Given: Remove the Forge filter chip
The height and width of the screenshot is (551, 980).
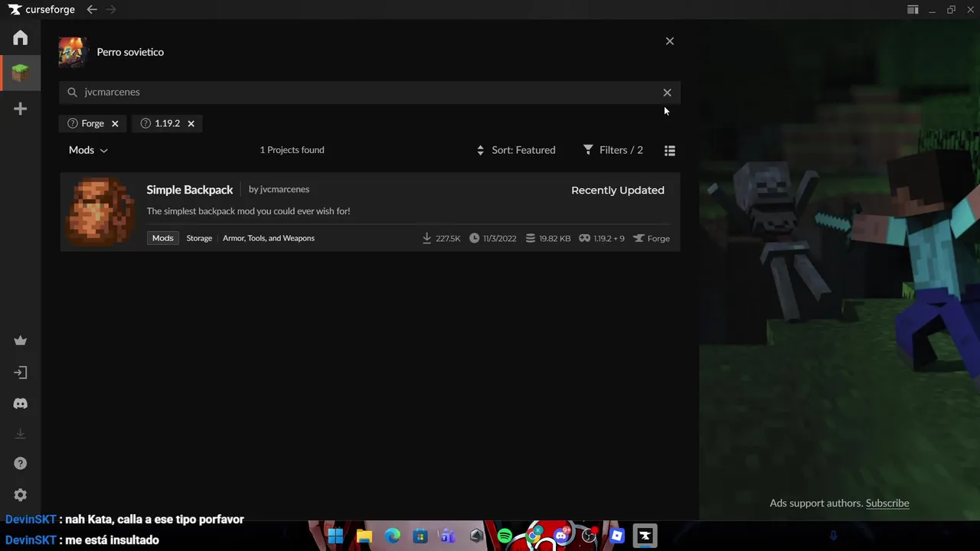Looking at the screenshot, I should point(115,123).
